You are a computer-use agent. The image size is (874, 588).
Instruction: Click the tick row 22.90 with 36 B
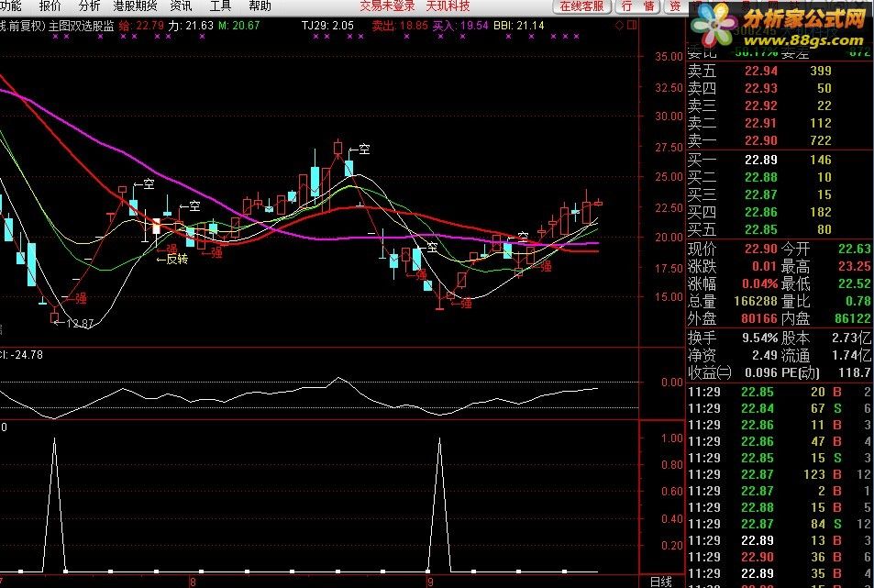[780, 557]
